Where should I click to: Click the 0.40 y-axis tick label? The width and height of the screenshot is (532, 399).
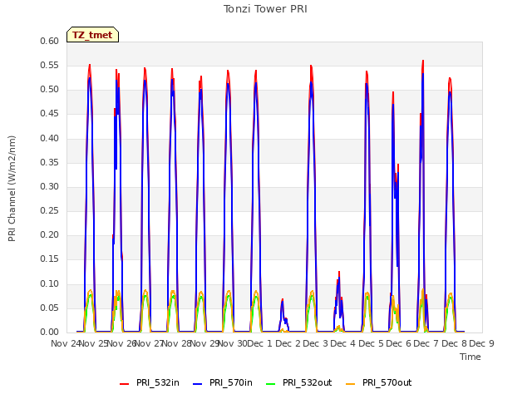pyautogui.click(x=50, y=138)
